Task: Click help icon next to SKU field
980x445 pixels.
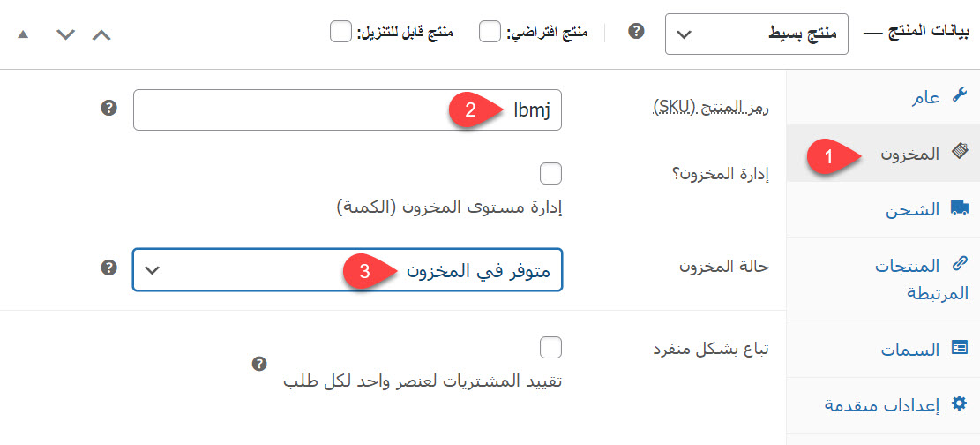Action: pyautogui.click(x=108, y=109)
